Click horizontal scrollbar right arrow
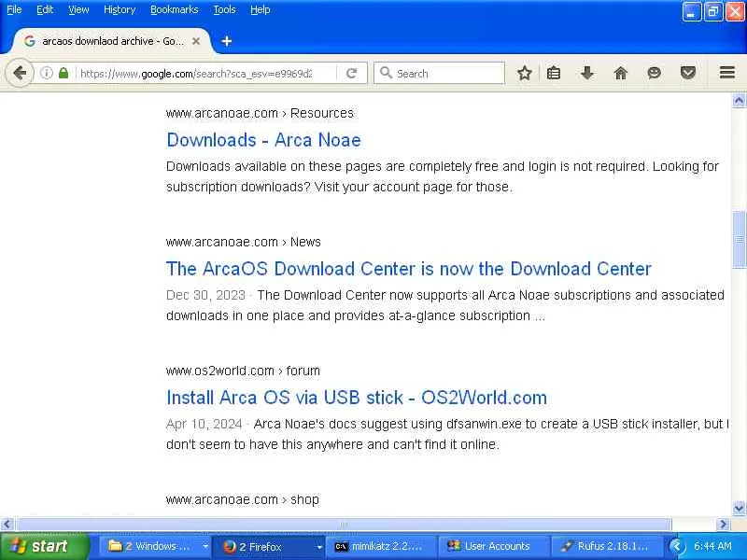Screen dimensions: 747x560 click(723, 525)
